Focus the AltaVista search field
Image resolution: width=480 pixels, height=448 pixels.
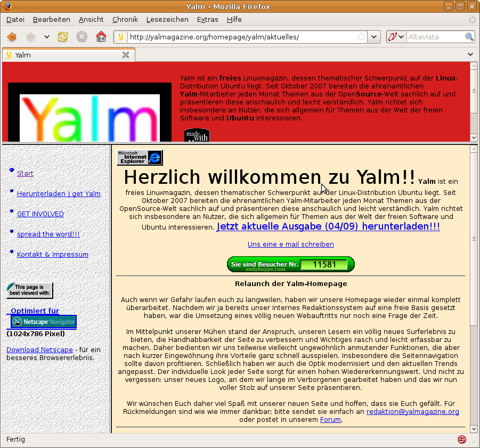point(435,37)
